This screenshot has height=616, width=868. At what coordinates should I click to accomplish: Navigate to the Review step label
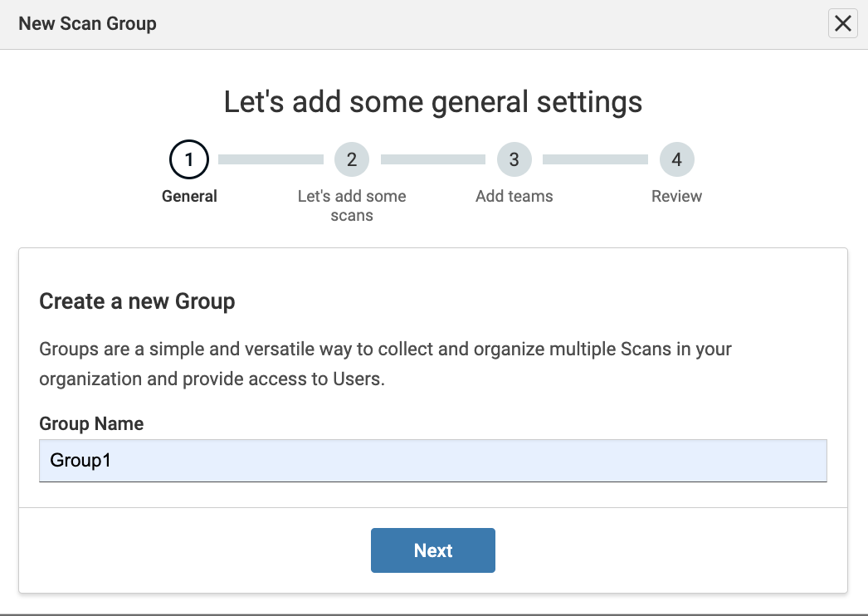(677, 197)
